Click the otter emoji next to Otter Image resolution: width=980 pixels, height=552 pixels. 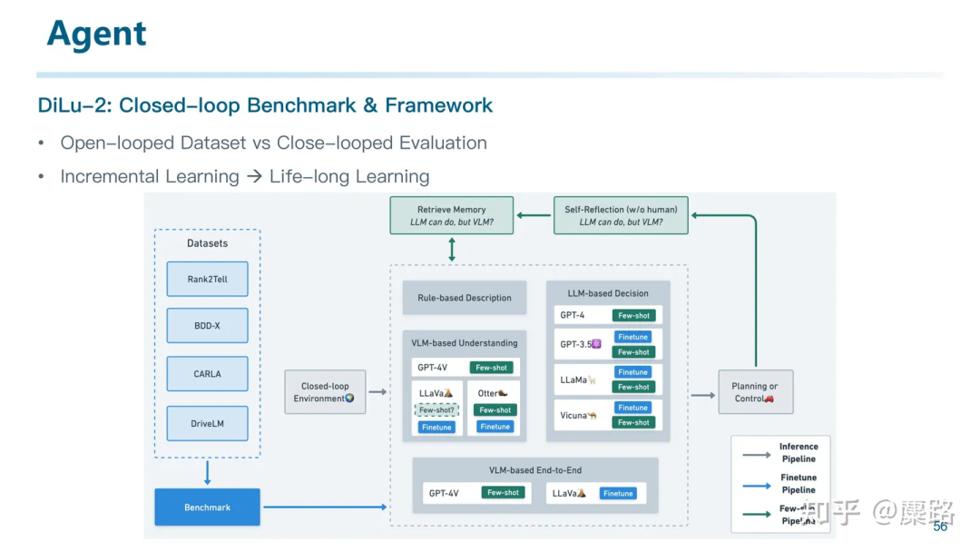[x=503, y=393]
